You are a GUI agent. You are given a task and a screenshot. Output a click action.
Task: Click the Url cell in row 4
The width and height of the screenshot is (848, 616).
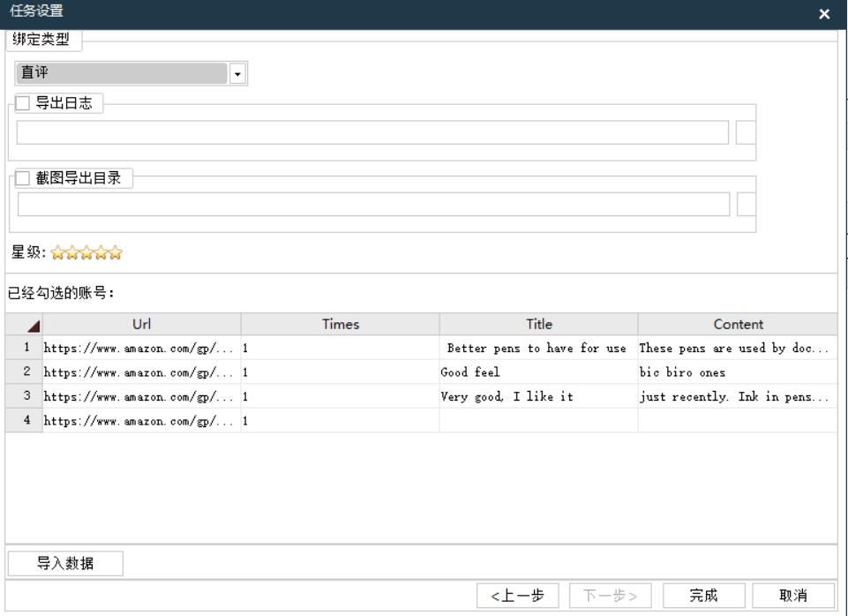tap(142, 421)
